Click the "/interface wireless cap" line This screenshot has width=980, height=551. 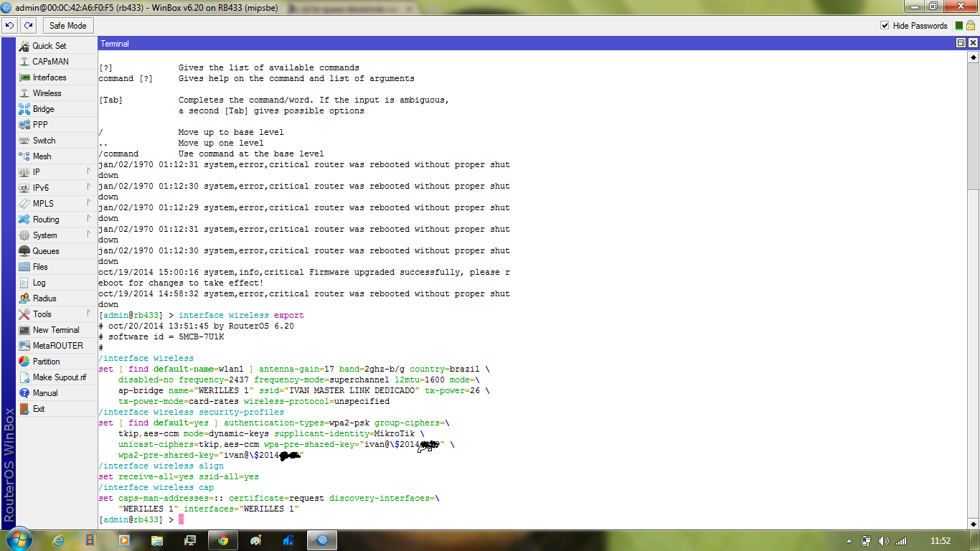click(x=156, y=487)
